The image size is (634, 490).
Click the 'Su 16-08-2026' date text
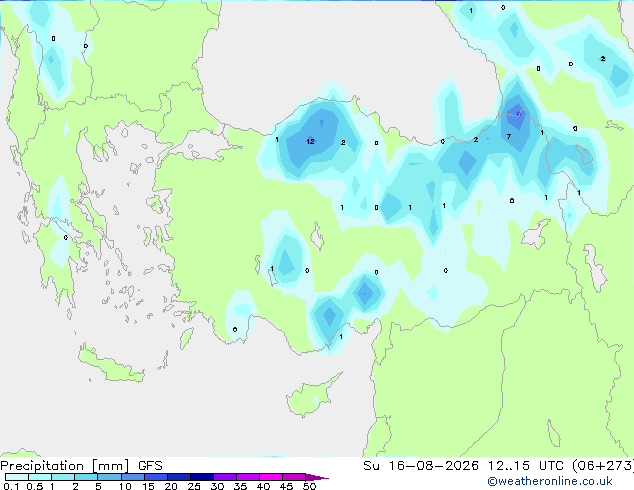(x=421, y=466)
